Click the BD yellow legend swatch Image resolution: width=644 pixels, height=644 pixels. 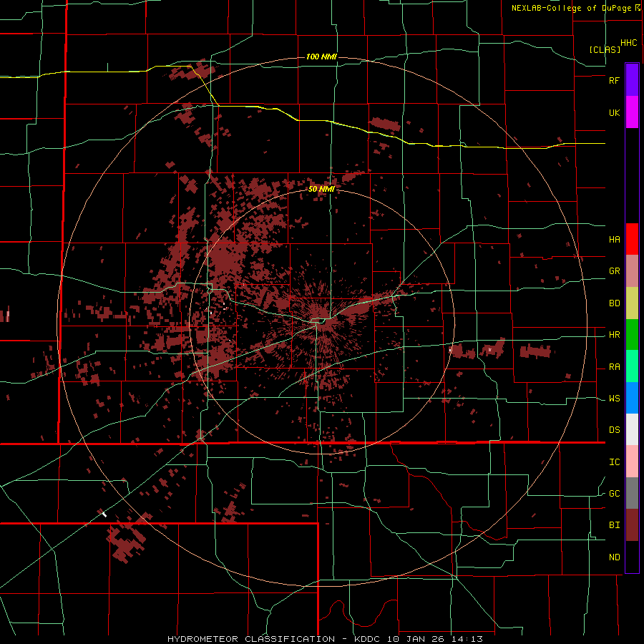[x=632, y=303]
